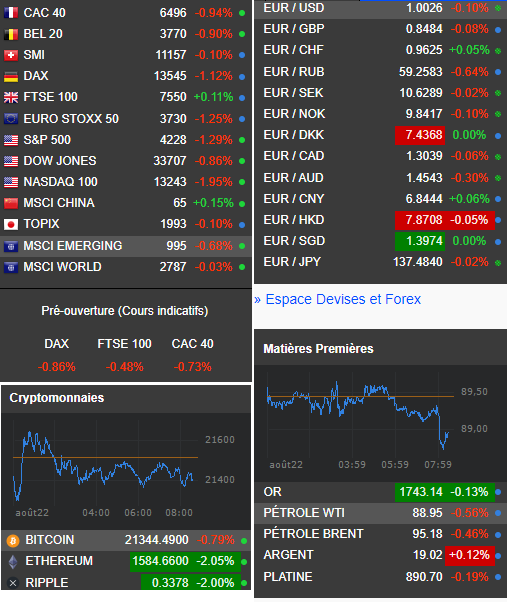The width and height of the screenshot is (509, 602).
Task: Click the -2.05% change for ETHEREUM
Action: 215,561
